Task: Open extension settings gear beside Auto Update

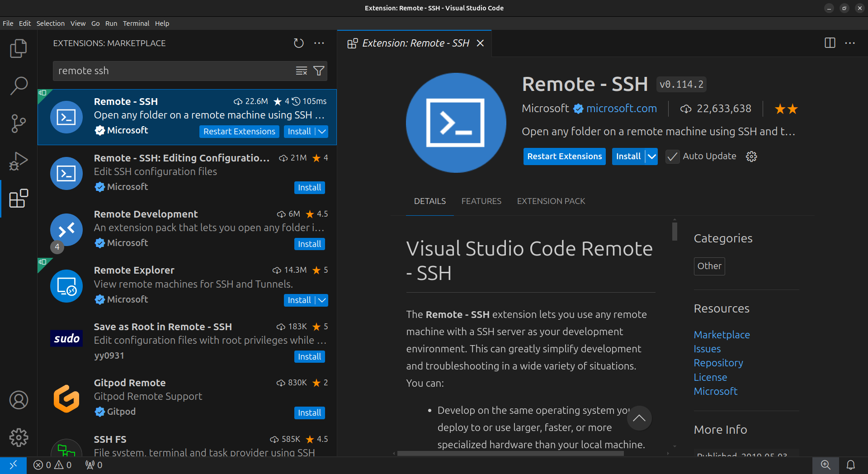Action: click(751, 156)
